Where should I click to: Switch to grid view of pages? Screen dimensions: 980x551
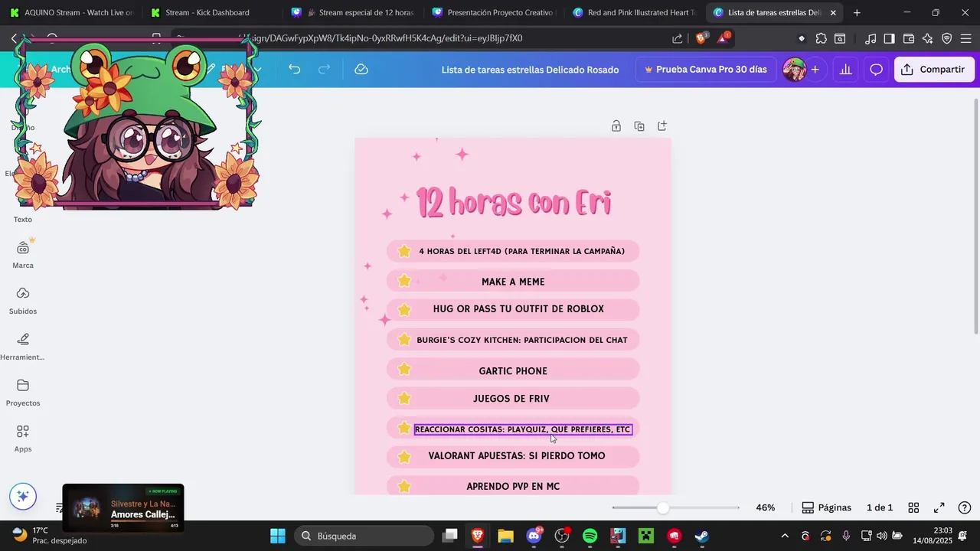[913, 507]
